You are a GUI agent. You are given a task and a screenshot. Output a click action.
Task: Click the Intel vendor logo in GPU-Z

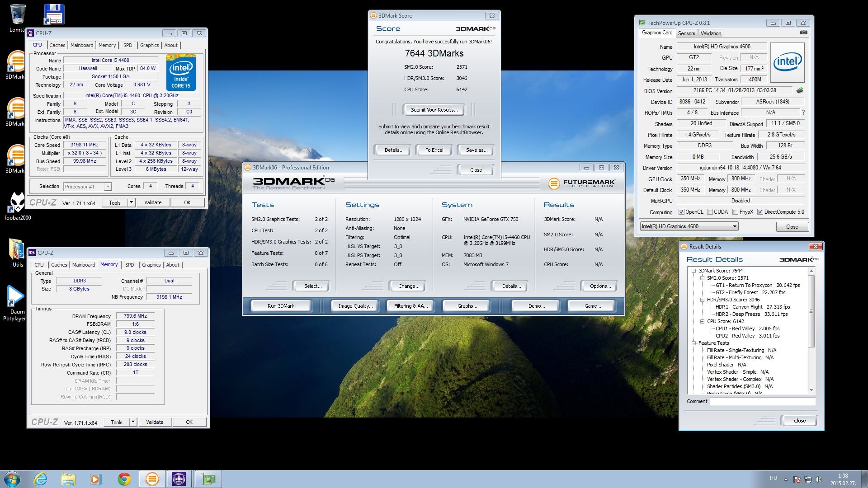pos(787,62)
